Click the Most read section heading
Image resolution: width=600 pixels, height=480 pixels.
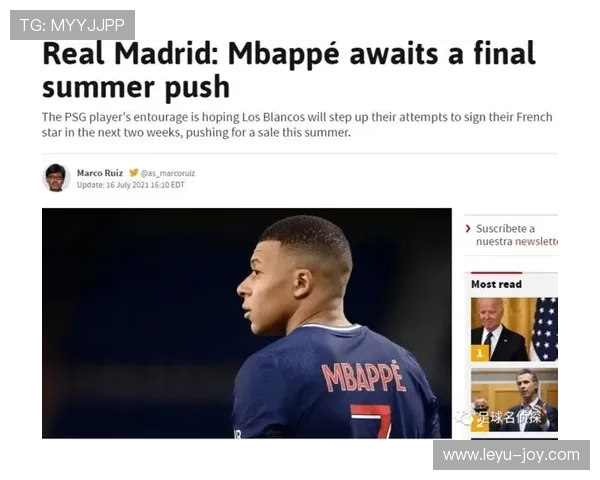pos(496,284)
